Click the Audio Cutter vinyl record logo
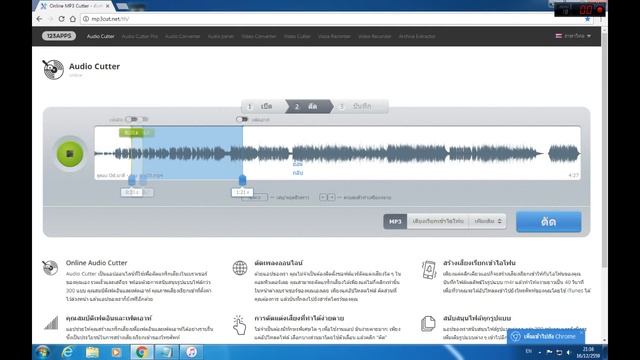Image resolution: width=640 pixels, height=360 pixels. click(53, 69)
